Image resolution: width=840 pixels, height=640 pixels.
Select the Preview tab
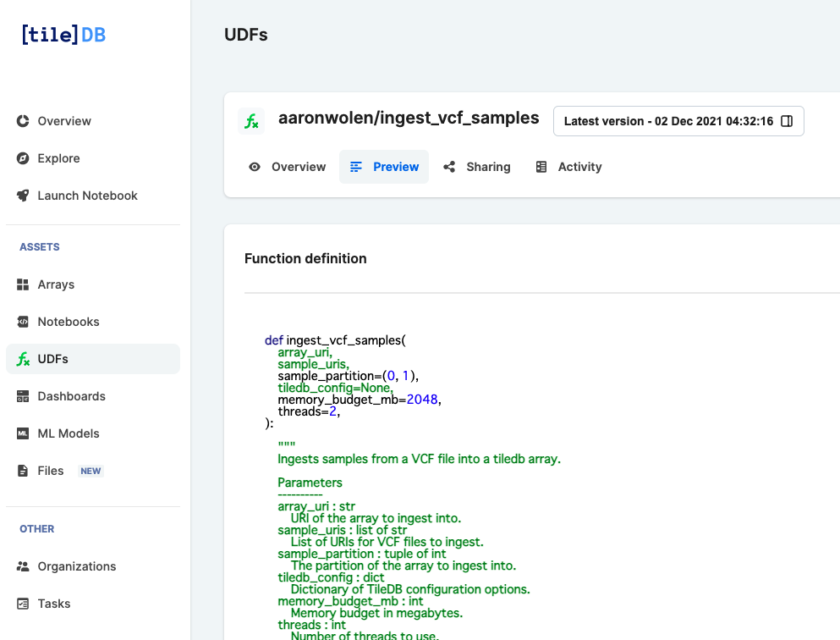tap(384, 167)
